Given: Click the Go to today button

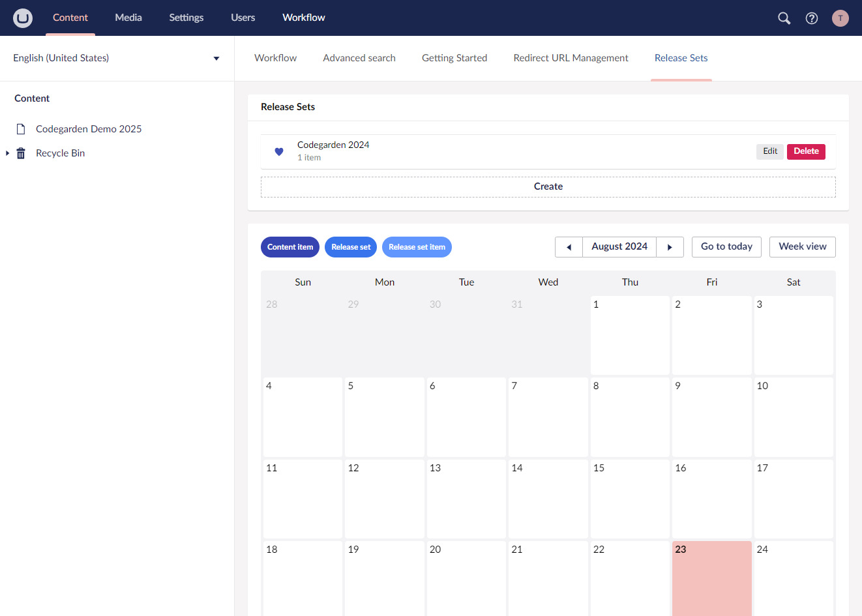Looking at the screenshot, I should point(726,246).
